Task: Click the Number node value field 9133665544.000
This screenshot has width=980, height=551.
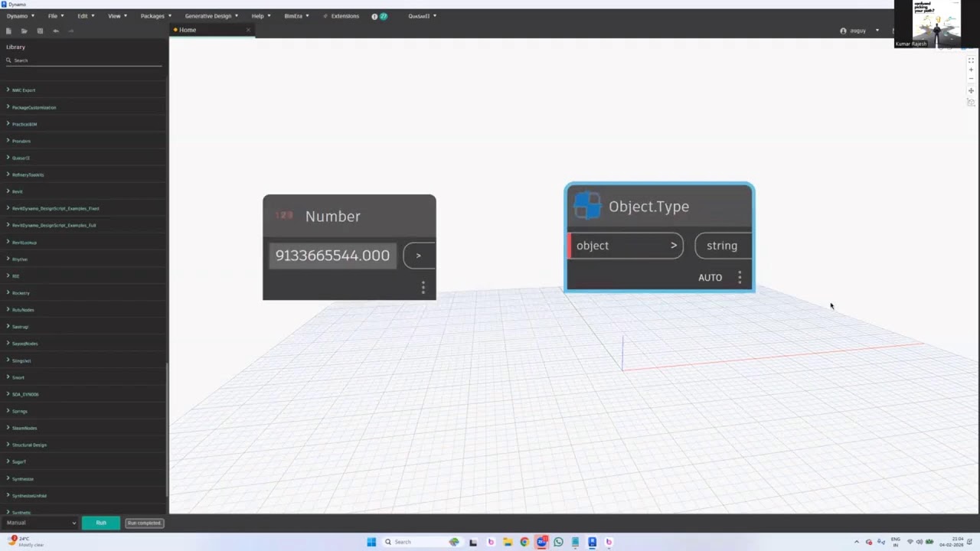Action: pyautogui.click(x=332, y=256)
